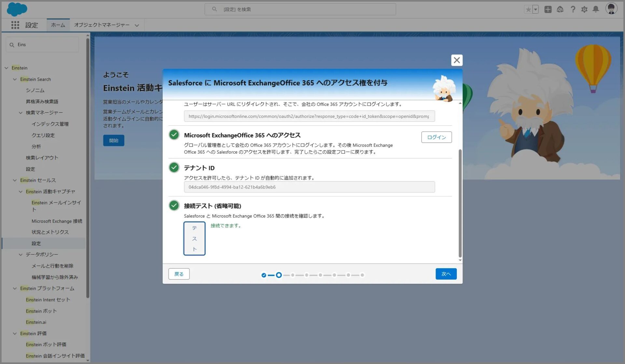
Task: Open 機械学習から除外済み in the sidebar
Action: [x=55, y=277]
